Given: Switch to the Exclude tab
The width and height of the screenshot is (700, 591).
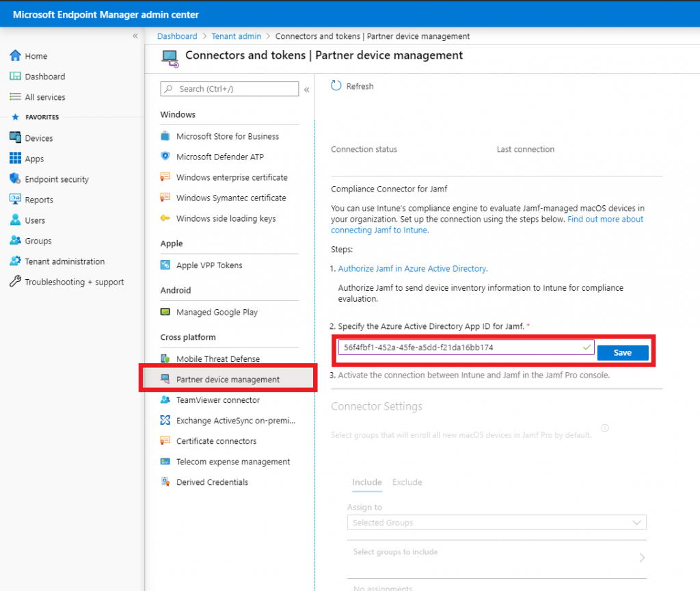Looking at the screenshot, I should [x=407, y=482].
